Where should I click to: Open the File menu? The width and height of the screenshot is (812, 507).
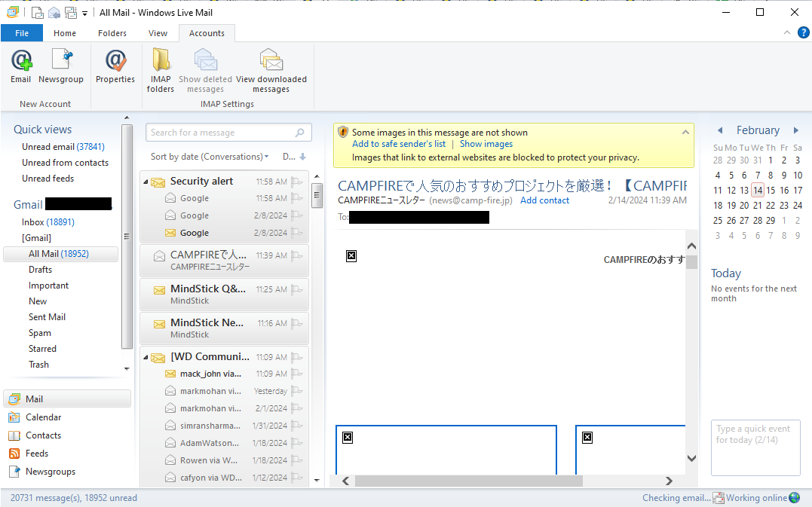[22, 33]
